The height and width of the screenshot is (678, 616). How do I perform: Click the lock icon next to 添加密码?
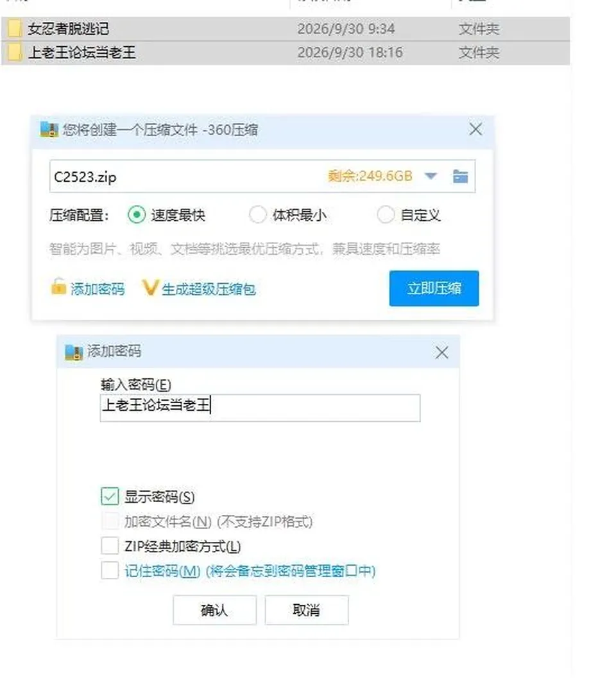58,287
